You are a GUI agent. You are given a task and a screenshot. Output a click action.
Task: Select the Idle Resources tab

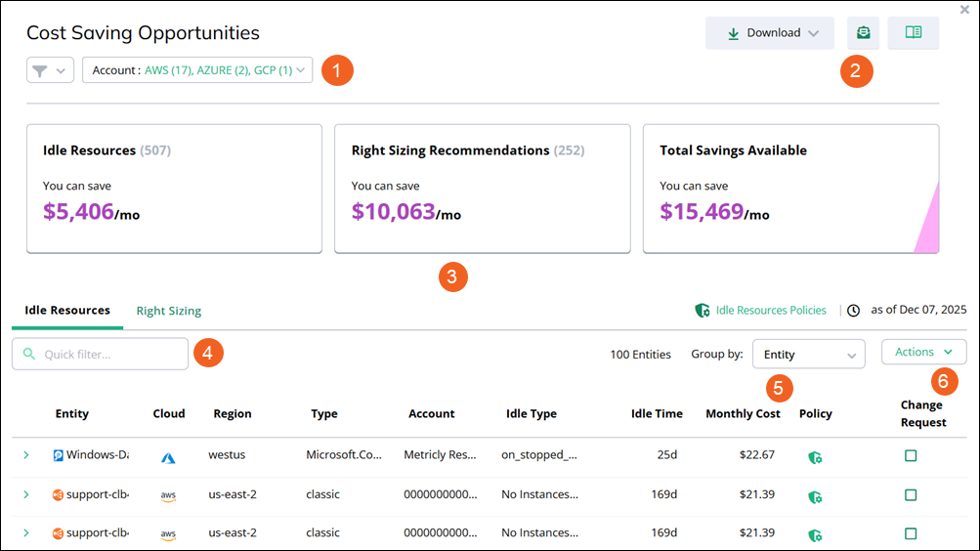(67, 311)
